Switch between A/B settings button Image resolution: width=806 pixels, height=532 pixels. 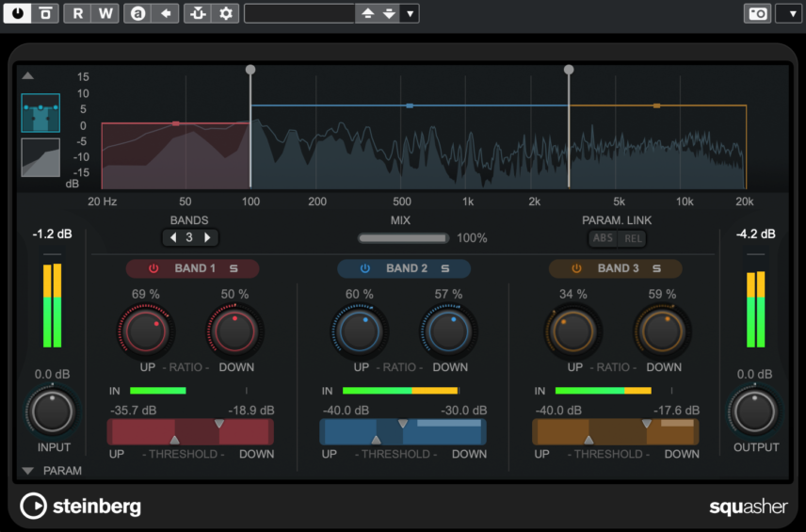pyautogui.click(x=137, y=13)
